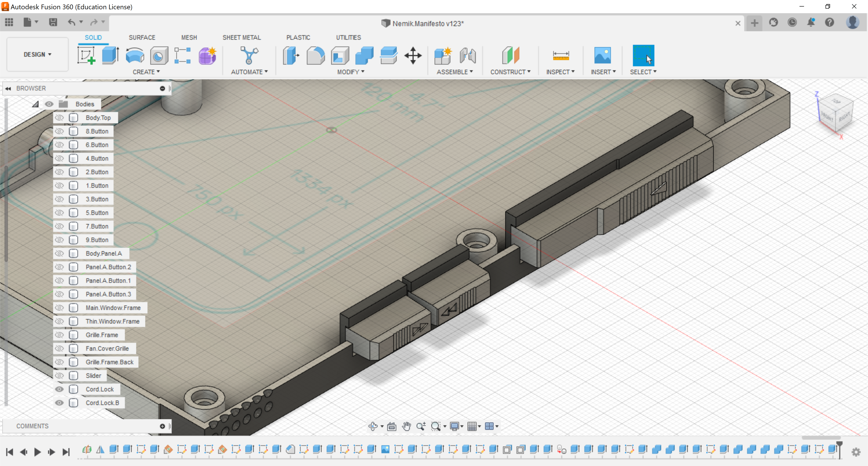The width and height of the screenshot is (868, 466).
Task: Click the Orbit tool in navigation bar
Action: click(373, 426)
